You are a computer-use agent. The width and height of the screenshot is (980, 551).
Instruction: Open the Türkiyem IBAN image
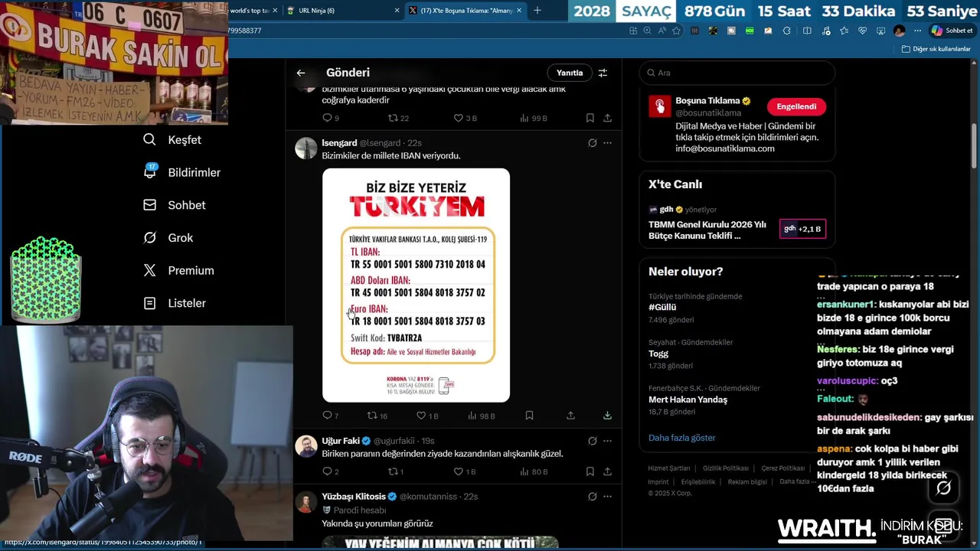pyautogui.click(x=416, y=285)
